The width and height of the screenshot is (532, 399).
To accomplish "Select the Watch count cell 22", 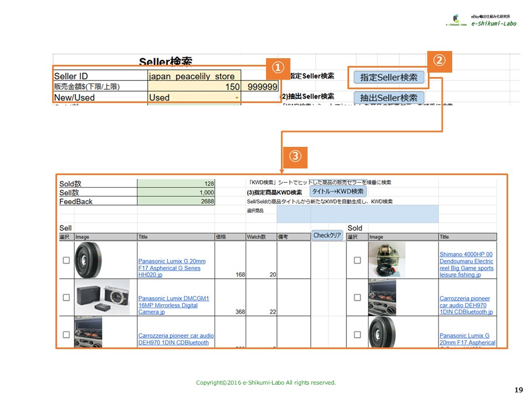I will click(x=261, y=297).
